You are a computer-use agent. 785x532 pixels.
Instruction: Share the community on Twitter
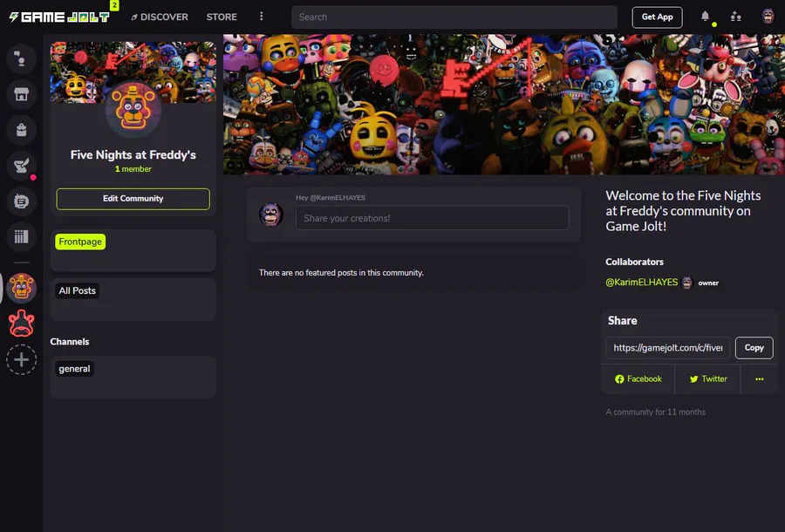click(708, 379)
